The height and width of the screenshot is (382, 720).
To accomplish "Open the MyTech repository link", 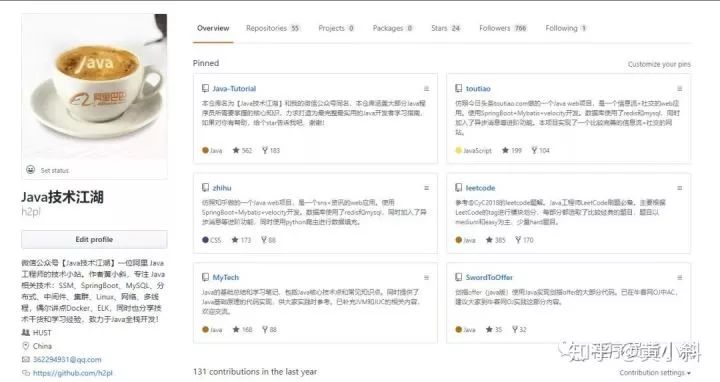I will [225, 277].
